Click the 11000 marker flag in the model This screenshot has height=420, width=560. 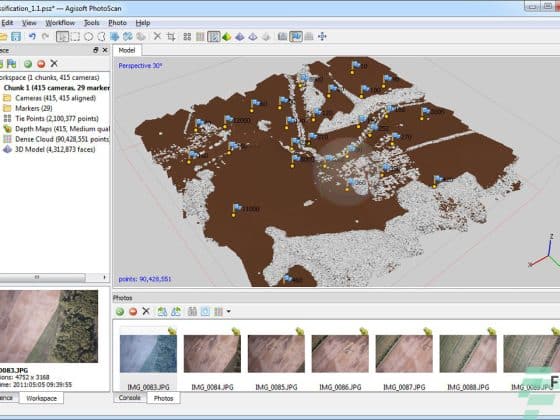(237, 209)
